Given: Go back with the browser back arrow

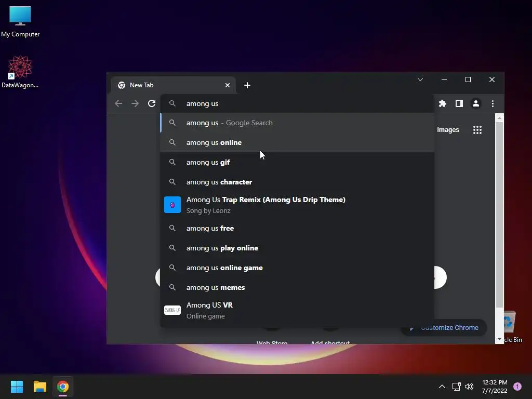Looking at the screenshot, I should pyautogui.click(x=118, y=103).
